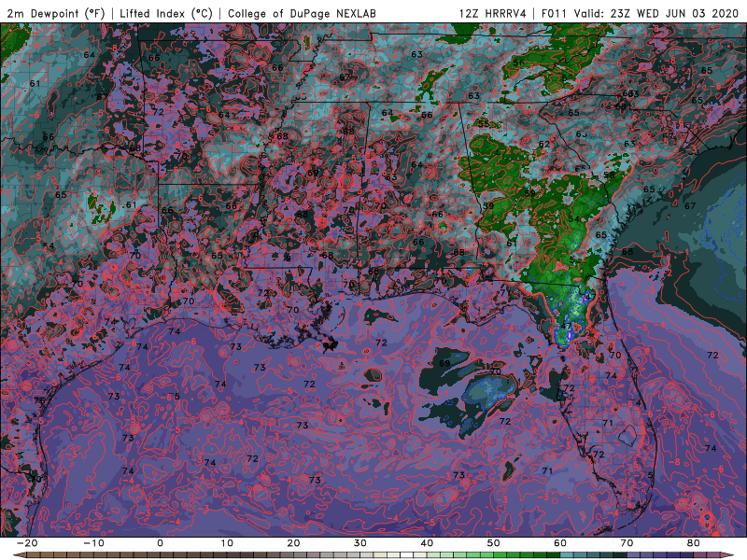Click the 10 tick label on the color scale
747x560 pixels.
tap(227, 543)
